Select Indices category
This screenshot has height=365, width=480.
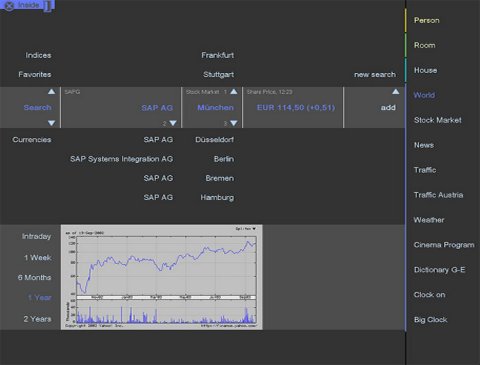pos(38,55)
